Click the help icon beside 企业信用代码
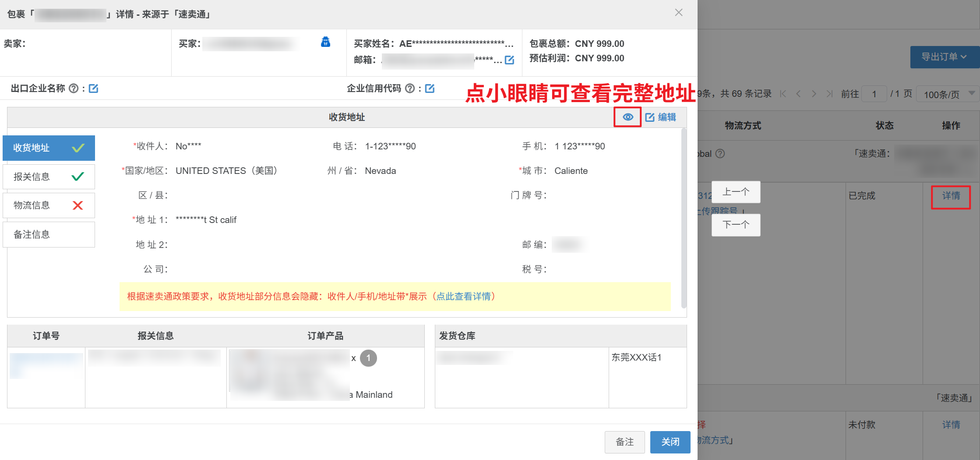This screenshot has width=980, height=460. coord(410,88)
